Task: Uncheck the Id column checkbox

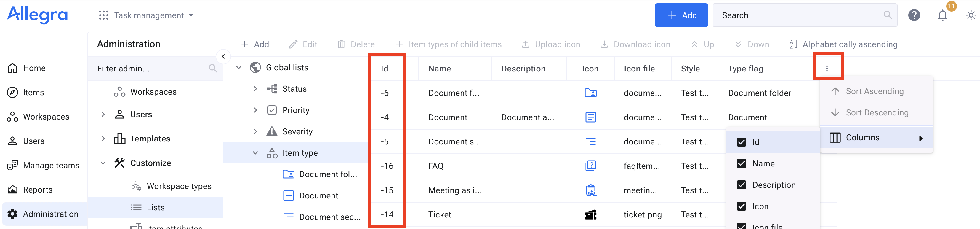Action: [741, 142]
